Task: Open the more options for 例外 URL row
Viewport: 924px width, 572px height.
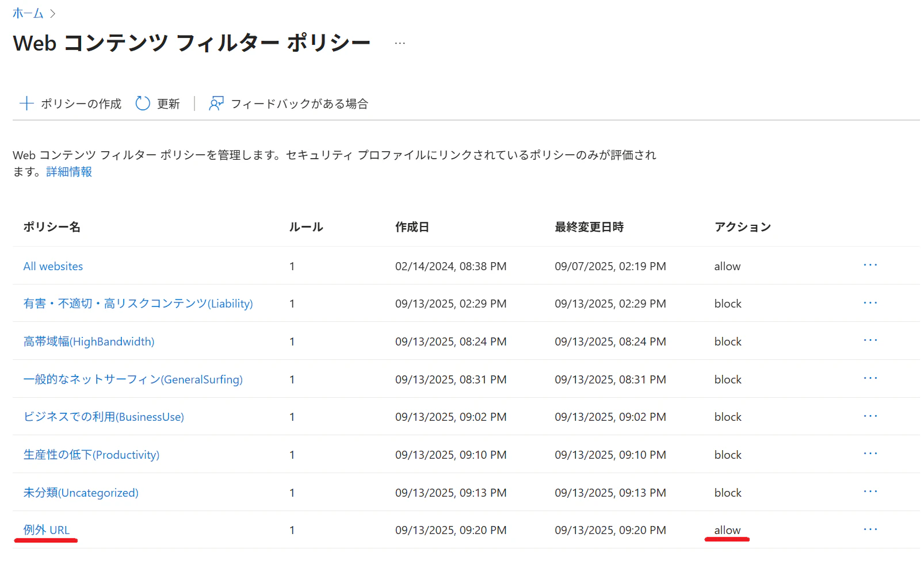Action: click(870, 529)
